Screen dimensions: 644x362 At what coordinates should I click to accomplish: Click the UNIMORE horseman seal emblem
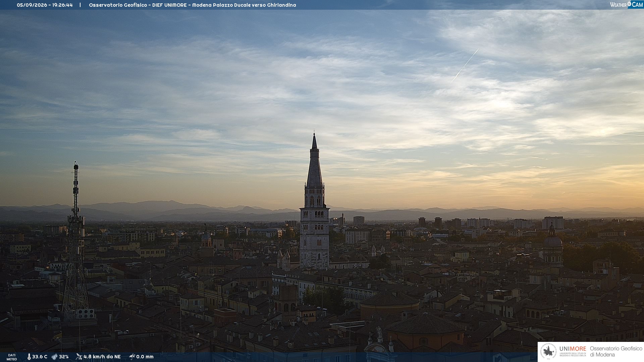click(x=549, y=352)
